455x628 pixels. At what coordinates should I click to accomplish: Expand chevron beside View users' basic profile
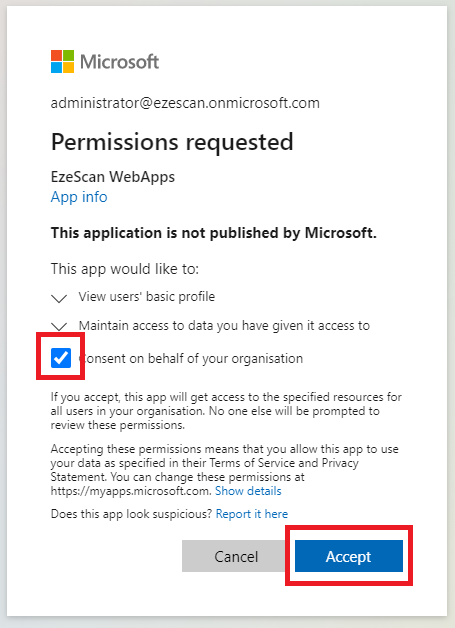point(59,298)
